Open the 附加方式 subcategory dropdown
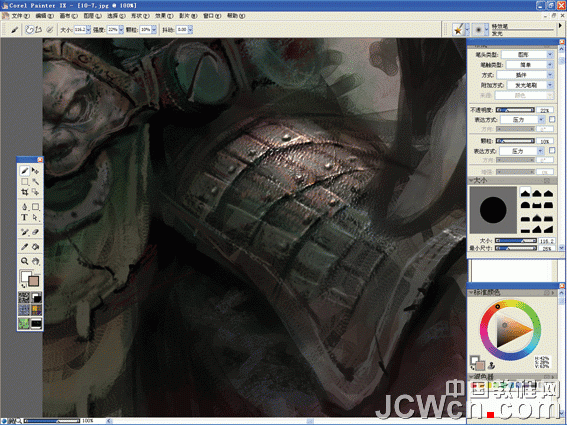The height and width of the screenshot is (425, 567). (530, 85)
